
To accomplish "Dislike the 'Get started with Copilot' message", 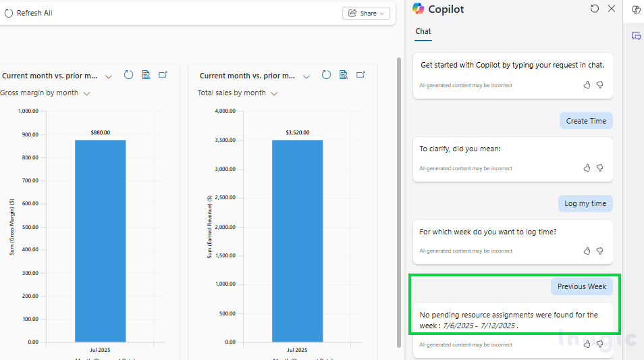I will [x=599, y=85].
